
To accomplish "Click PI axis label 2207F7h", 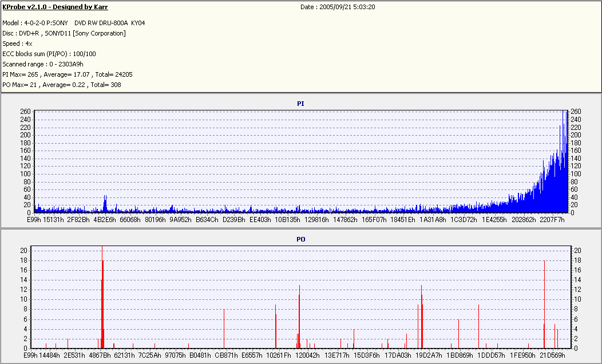I will [552, 220].
